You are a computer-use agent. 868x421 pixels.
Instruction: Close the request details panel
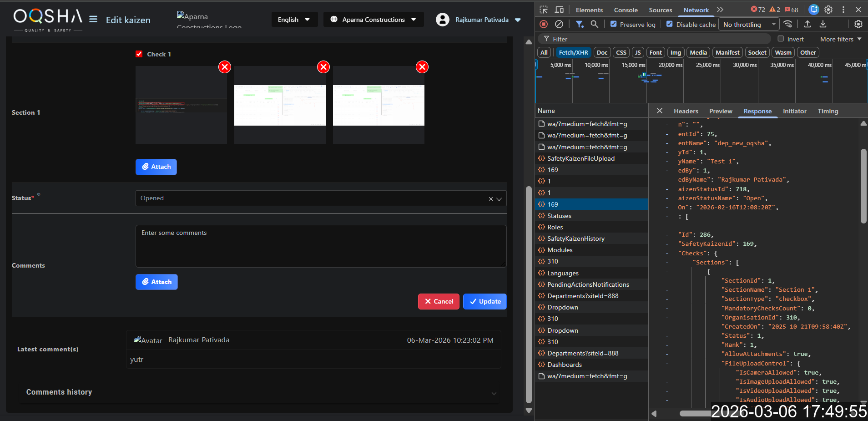[659, 111]
